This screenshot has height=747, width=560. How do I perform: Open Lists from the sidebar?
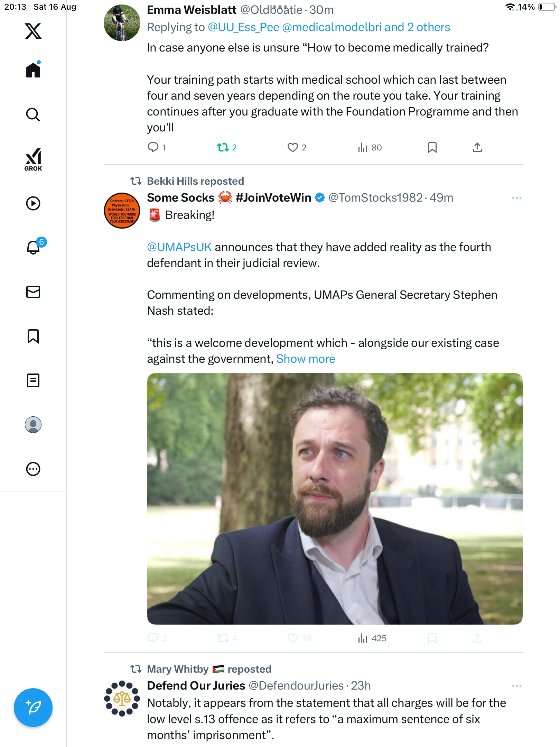[x=33, y=380]
